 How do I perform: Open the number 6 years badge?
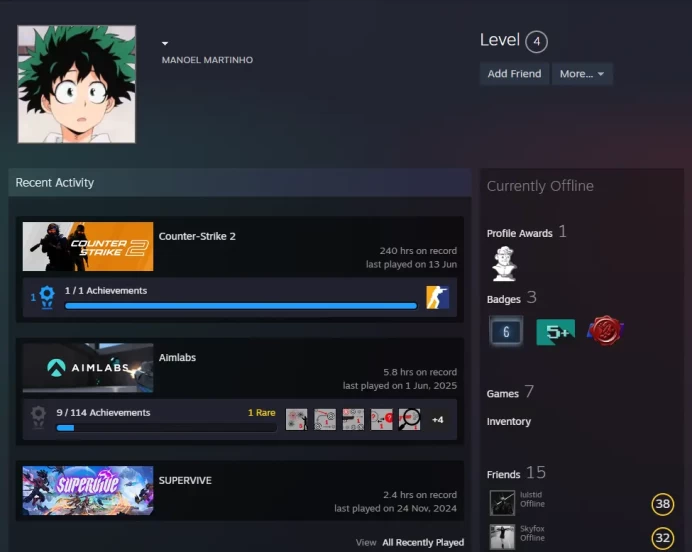pyautogui.click(x=506, y=331)
